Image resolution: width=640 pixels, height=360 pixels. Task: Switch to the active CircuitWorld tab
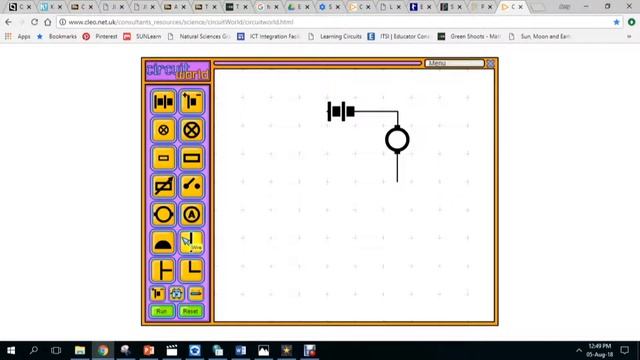(x=513, y=7)
